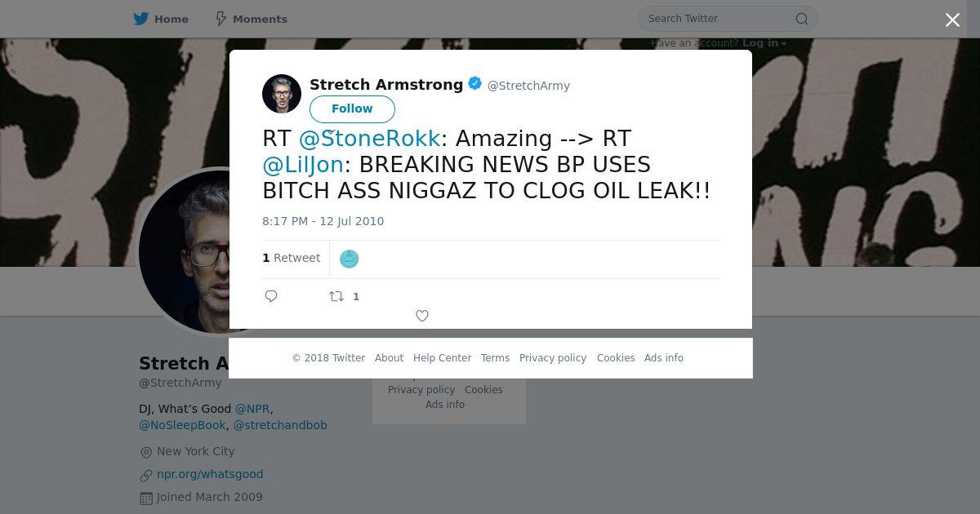
Task: Expand the Log in dropdown
Action: 764,43
